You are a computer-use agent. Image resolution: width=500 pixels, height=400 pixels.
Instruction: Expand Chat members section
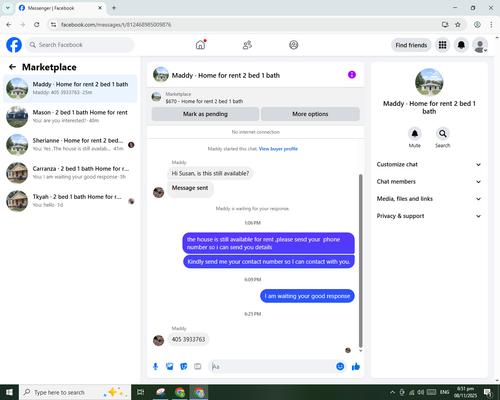click(429, 182)
